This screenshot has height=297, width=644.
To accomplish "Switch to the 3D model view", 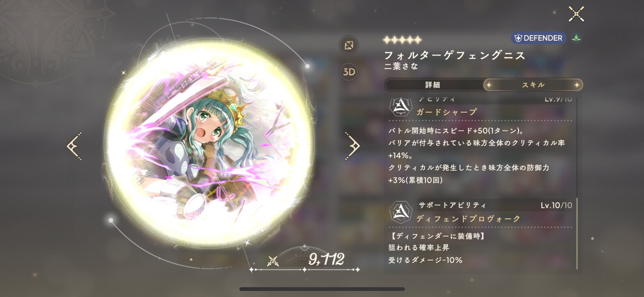I will pos(349,72).
